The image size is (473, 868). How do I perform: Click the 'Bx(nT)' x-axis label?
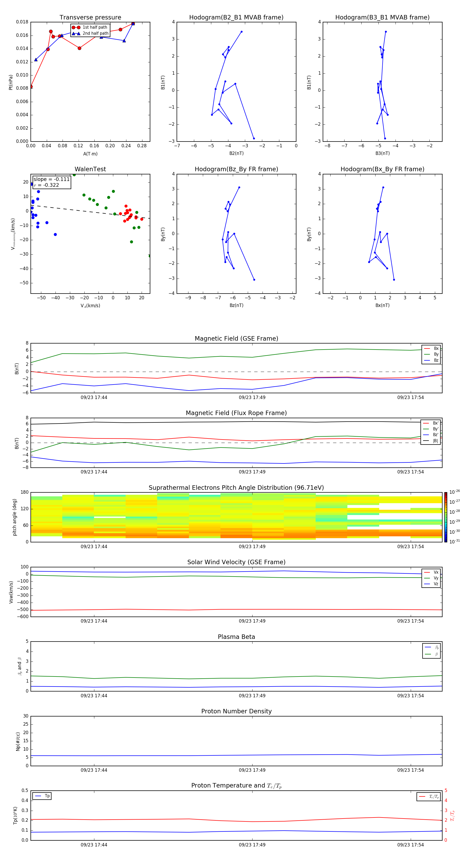click(382, 305)
